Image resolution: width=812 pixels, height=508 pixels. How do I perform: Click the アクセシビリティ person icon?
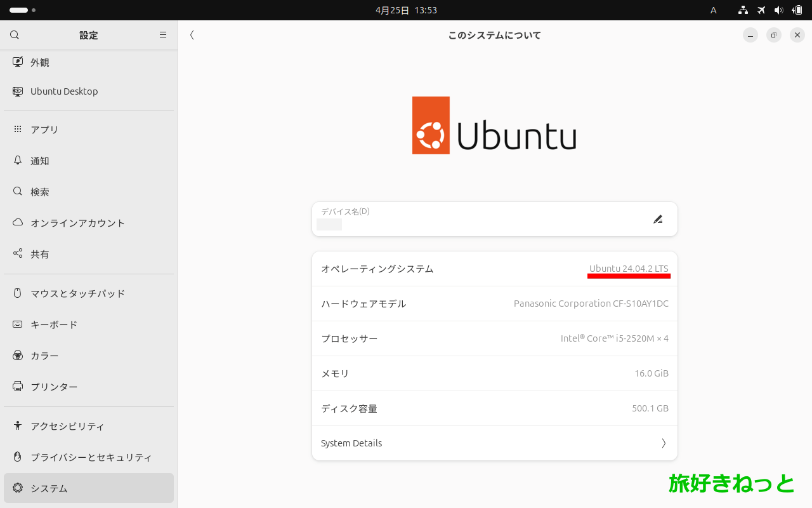click(18, 426)
